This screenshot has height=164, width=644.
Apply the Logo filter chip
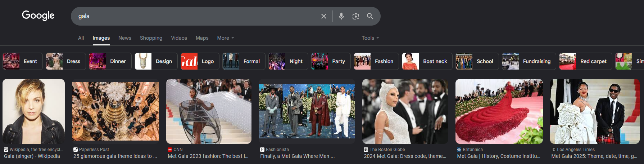200,61
